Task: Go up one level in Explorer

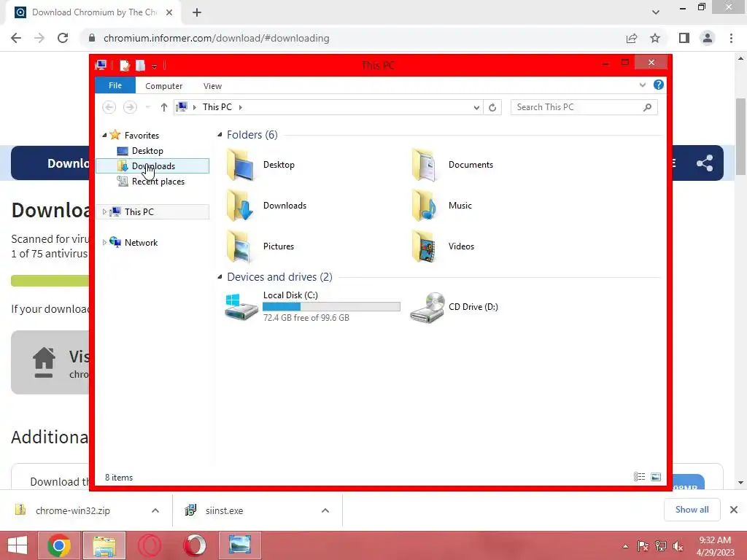Action: 164,108
